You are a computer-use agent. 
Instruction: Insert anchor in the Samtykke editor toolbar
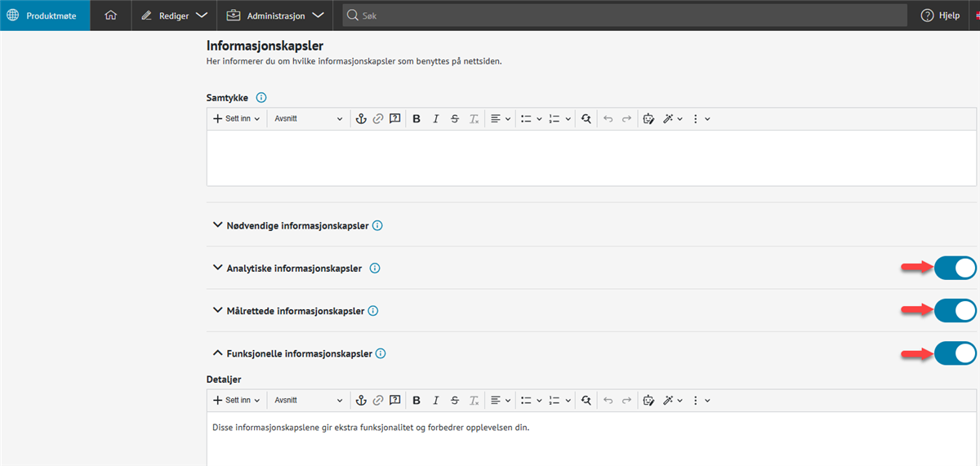[360, 119]
